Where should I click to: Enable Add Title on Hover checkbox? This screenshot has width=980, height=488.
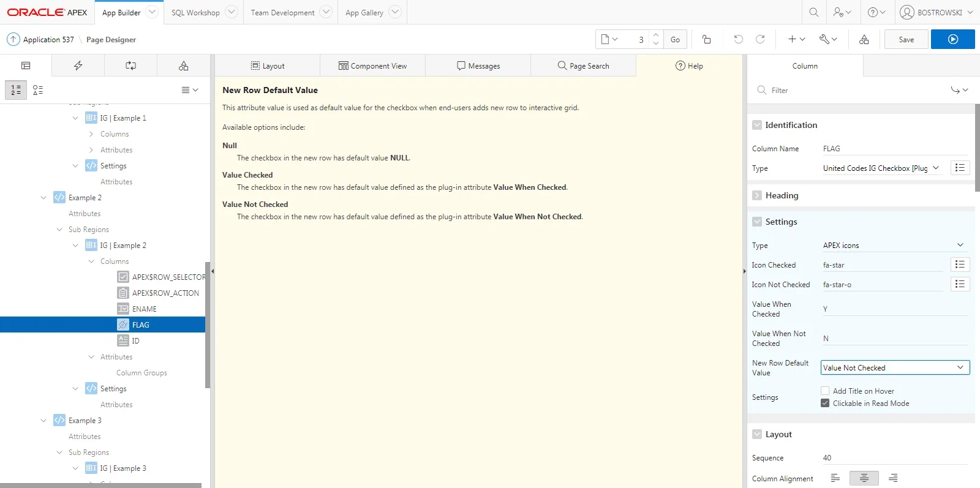pyautogui.click(x=825, y=391)
